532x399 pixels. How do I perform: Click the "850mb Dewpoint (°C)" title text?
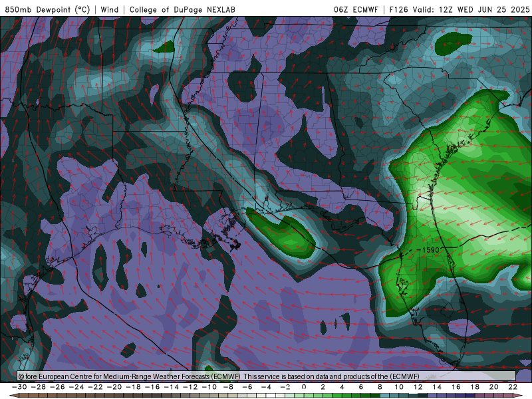coord(47,9)
